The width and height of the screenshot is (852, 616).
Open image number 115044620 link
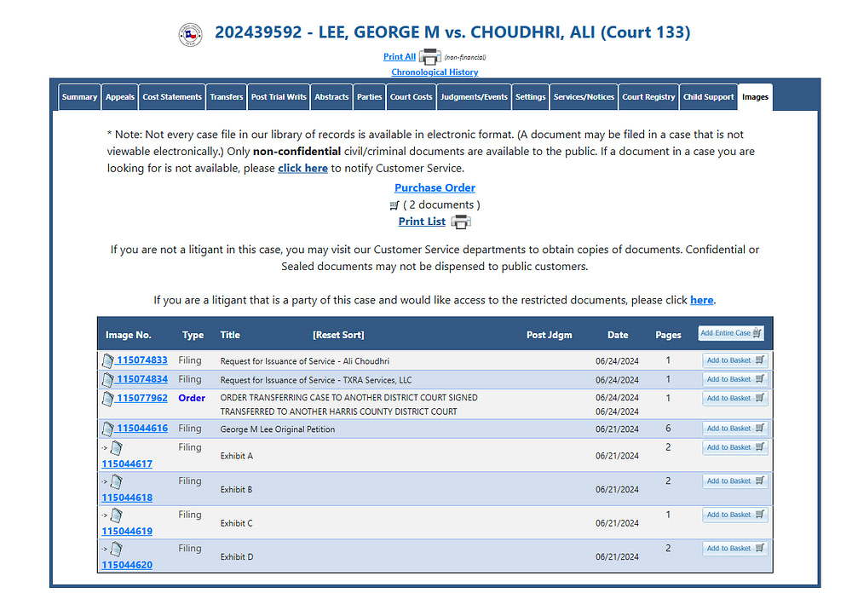point(127,566)
